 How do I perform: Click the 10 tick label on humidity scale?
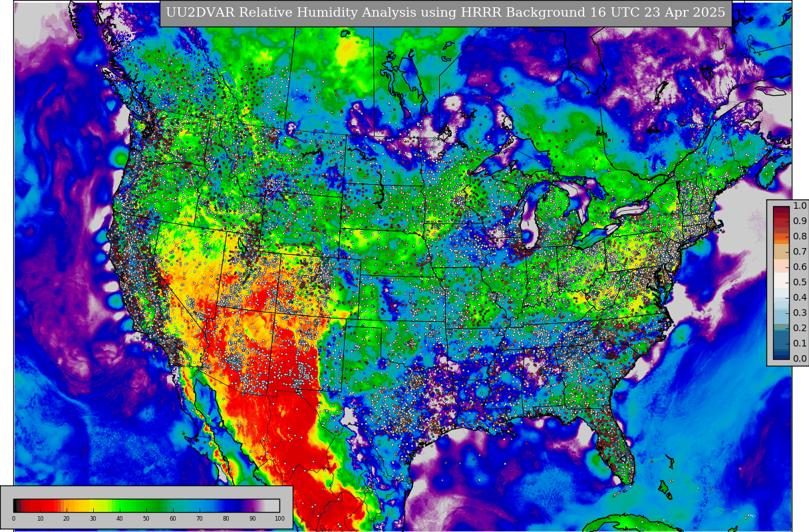tap(40, 519)
